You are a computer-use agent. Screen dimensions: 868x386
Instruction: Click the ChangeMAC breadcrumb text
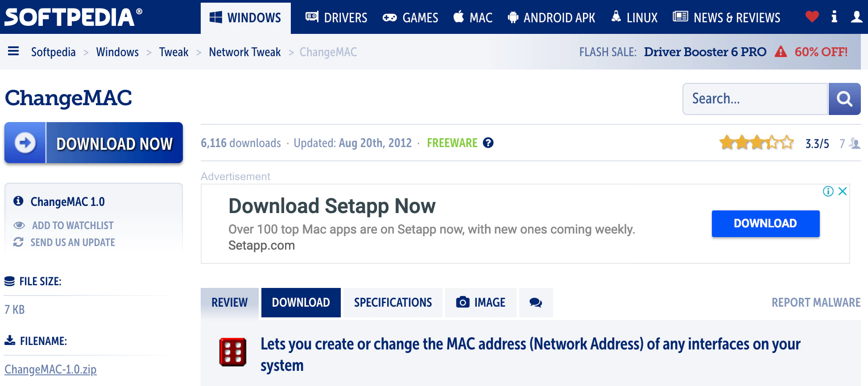pyautogui.click(x=328, y=52)
